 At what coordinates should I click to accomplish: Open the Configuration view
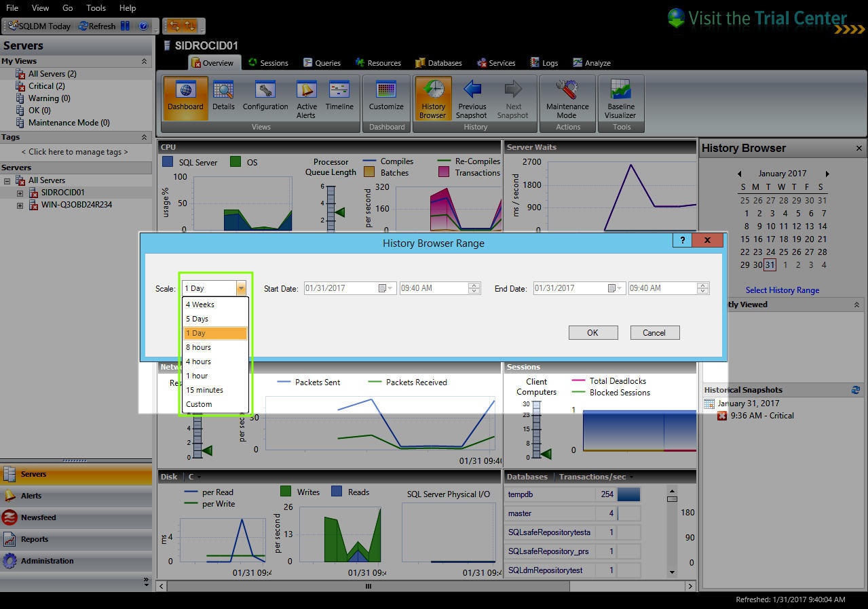265,97
